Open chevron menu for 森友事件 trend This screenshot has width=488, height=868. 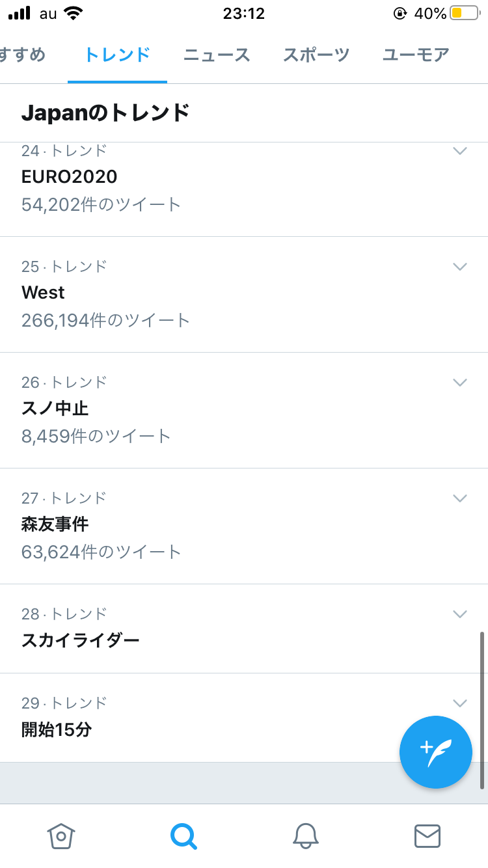[460, 498]
